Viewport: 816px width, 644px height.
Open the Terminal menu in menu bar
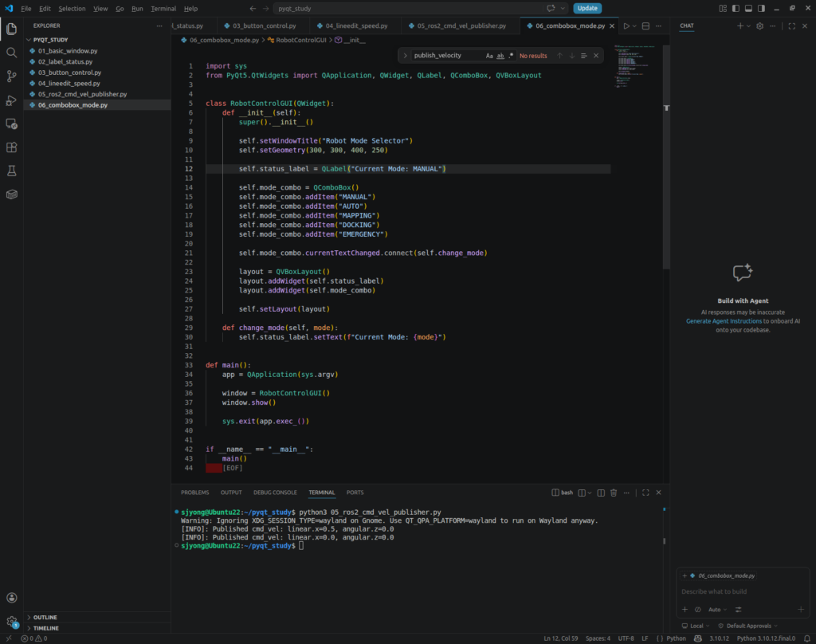tap(163, 8)
